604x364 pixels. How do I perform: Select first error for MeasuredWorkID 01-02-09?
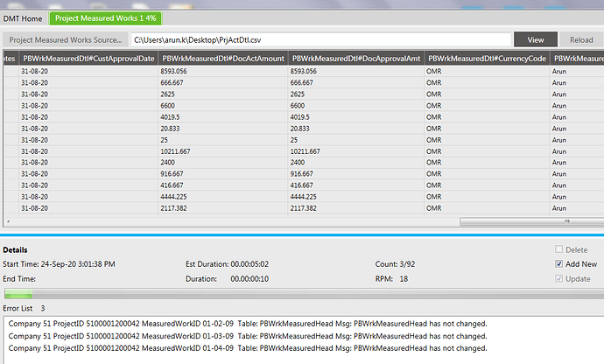(247, 323)
